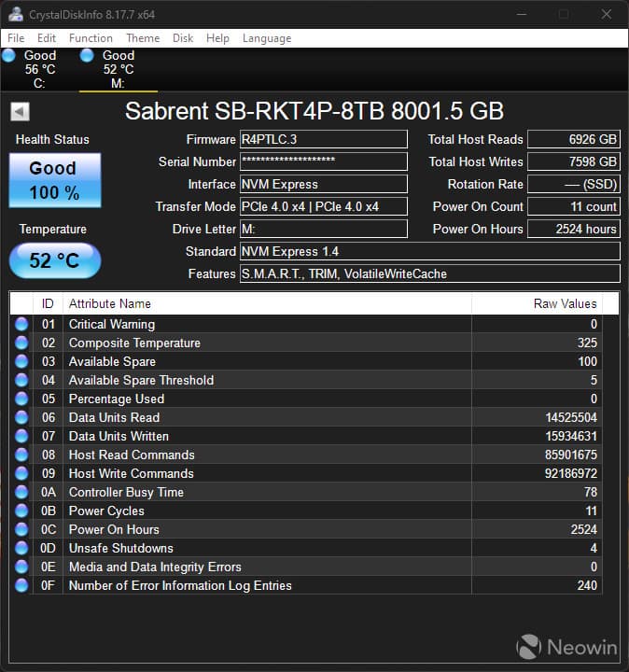The height and width of the screenshot is (672, 629).
Task: Click the Total Host Reads 6926 GB value
Action: 574,139
